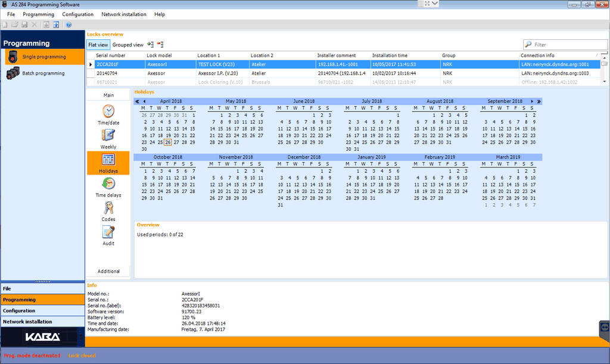Click the blue upload-arrow toolbar icon

click(56, 24)
